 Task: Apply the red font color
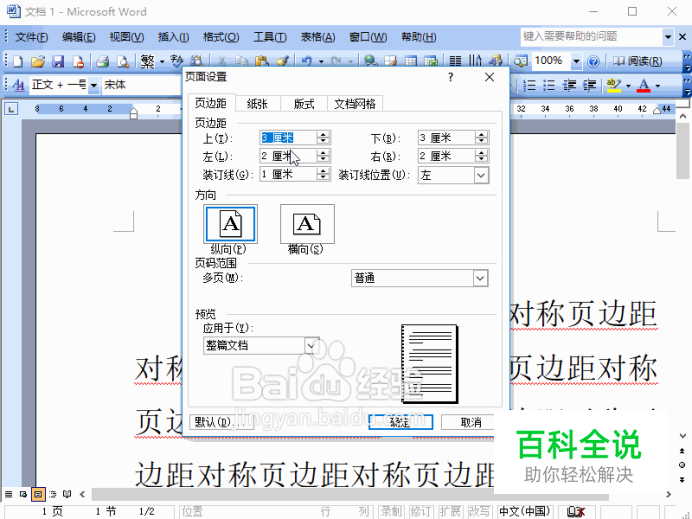click(643, 85)
